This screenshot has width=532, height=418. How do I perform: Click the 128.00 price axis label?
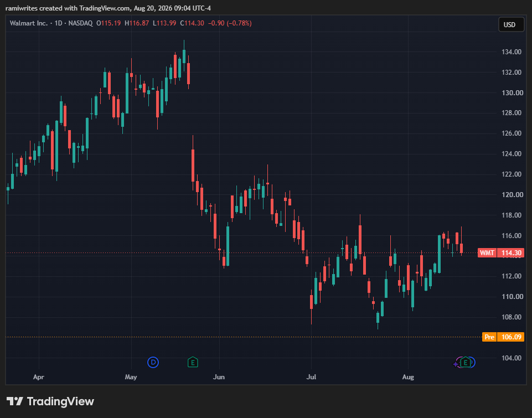[x=512, y=112]
